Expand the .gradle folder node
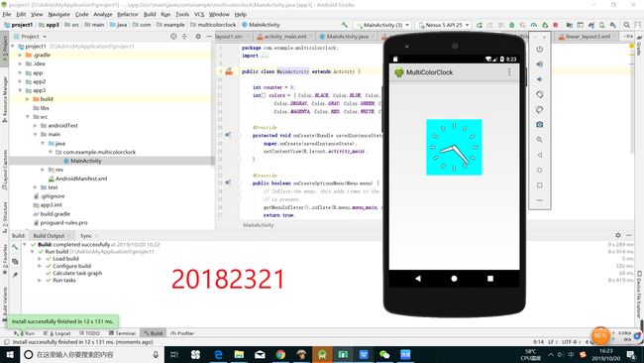644x363 pixels. [x=20, y=55]
